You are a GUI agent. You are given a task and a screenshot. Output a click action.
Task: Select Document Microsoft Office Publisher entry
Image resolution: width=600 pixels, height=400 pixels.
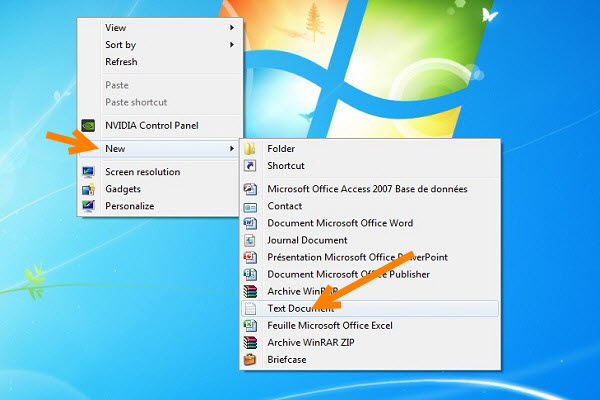click(348, 274)
